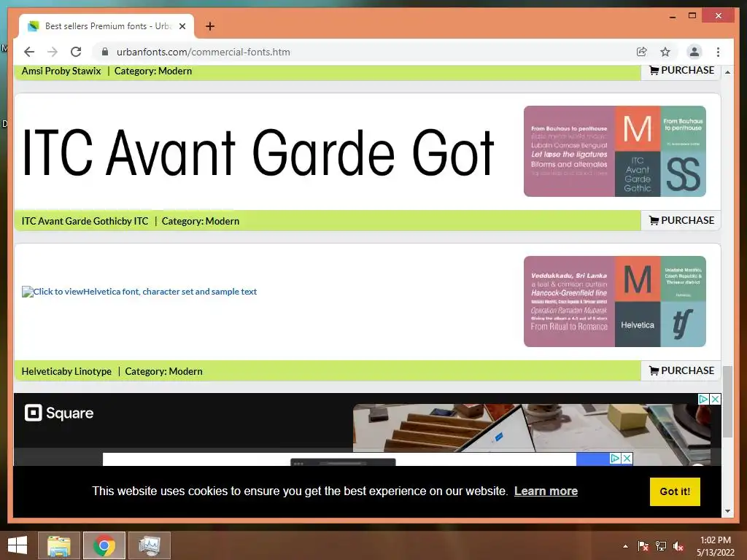This screenshot has height=560, width=747.
Task: Open File Explorer from the taskbar
Action: click(58, 545)
